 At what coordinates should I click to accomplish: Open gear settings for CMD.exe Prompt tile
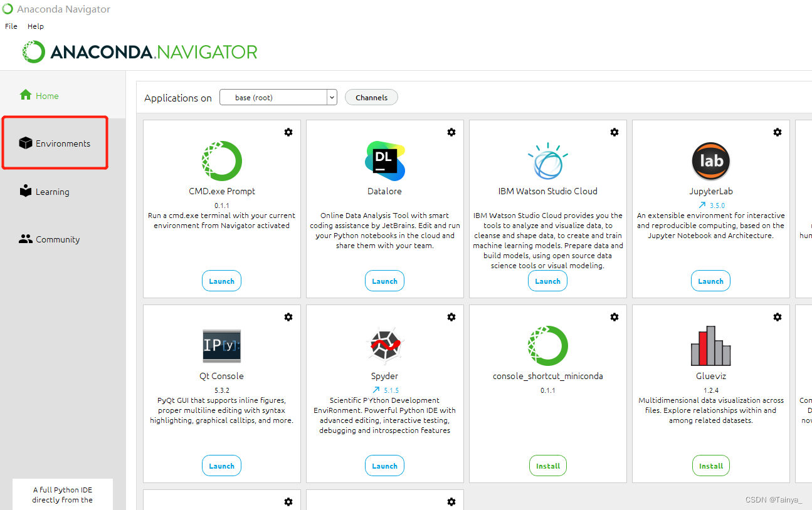click(x=288, y=132)
